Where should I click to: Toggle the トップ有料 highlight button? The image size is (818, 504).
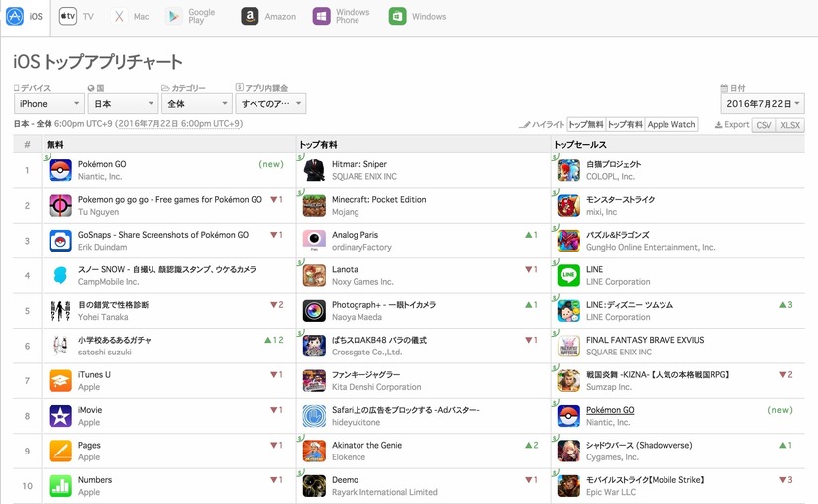tap(625, 124)
